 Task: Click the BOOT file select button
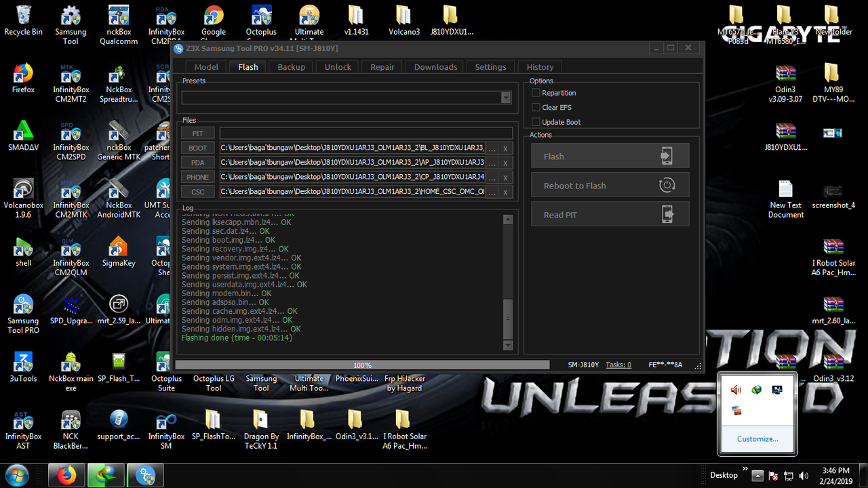198,148
